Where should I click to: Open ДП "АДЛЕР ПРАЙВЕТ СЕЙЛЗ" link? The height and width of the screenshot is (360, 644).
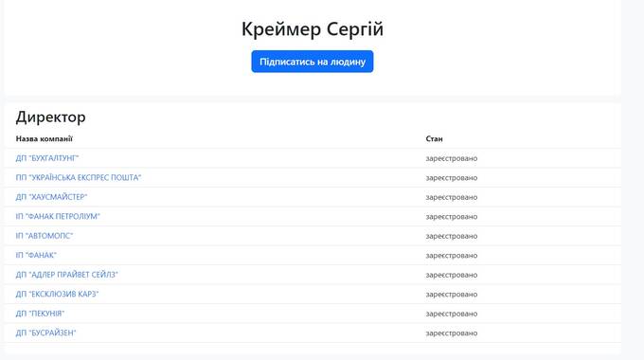pyautogui.click(x=67, y=275)
